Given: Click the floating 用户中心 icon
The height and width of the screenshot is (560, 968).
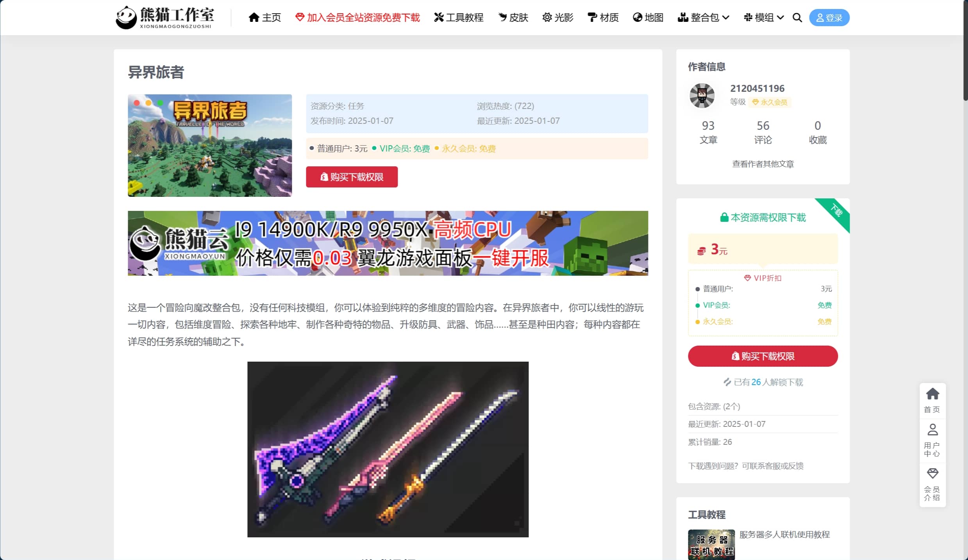Looking at the screenshot, I should [932, 441].
